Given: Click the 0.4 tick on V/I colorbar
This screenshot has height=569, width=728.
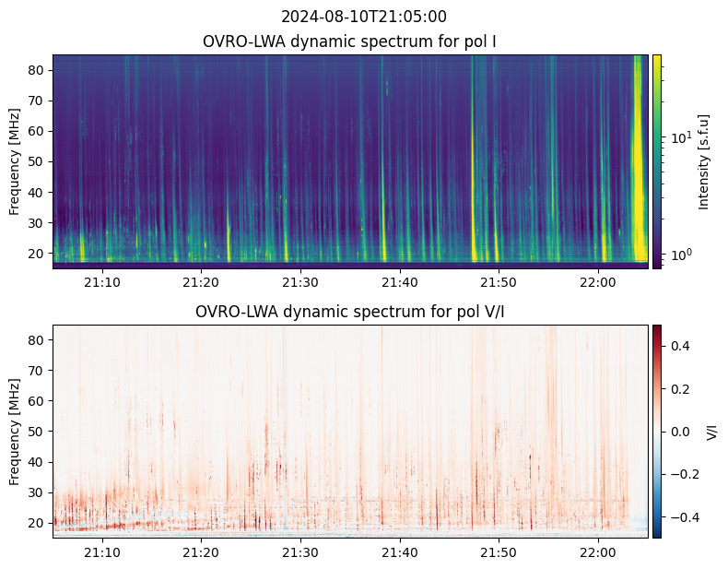Looking at the screenshot, I should [x=678, y=345].
